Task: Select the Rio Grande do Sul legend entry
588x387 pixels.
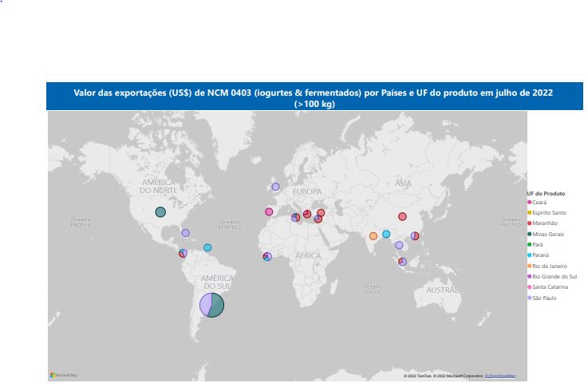Action: click(552, 276)
